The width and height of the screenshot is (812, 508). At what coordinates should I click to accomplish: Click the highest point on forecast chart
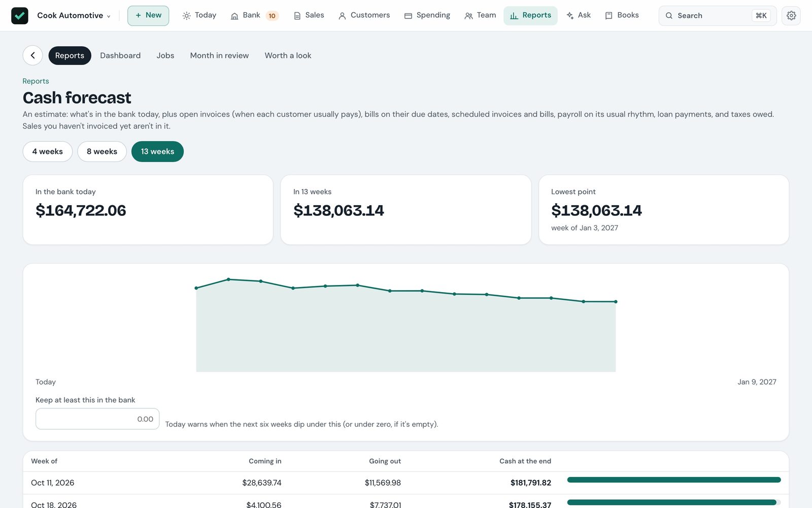tap(228, 279)
